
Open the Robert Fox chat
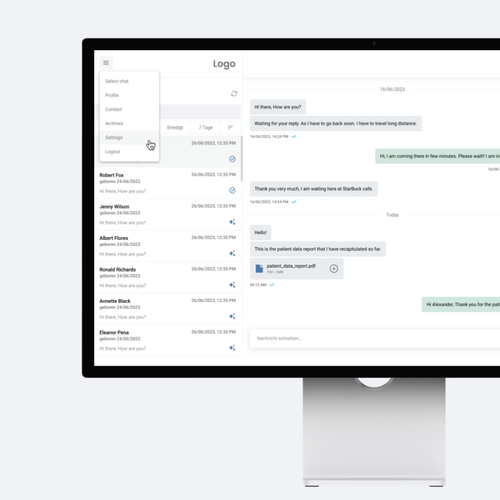pos(168,183)
